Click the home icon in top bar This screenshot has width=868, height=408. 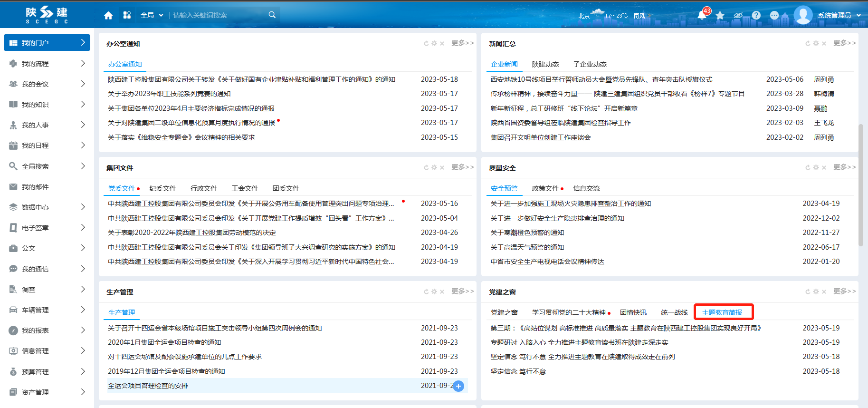[108, 15]
